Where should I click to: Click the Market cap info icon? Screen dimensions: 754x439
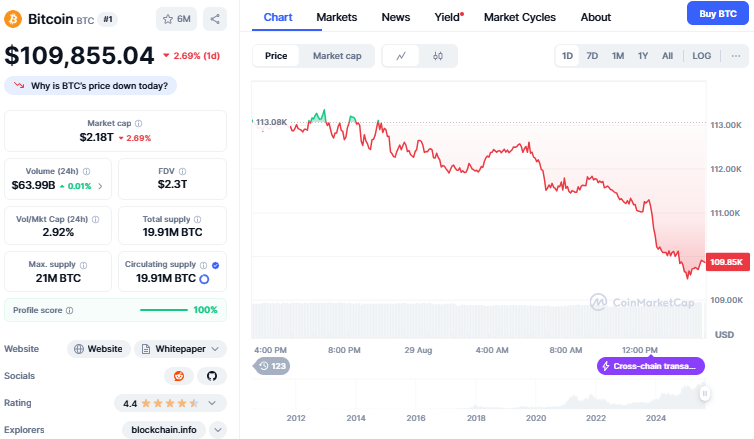click(138, 124)
